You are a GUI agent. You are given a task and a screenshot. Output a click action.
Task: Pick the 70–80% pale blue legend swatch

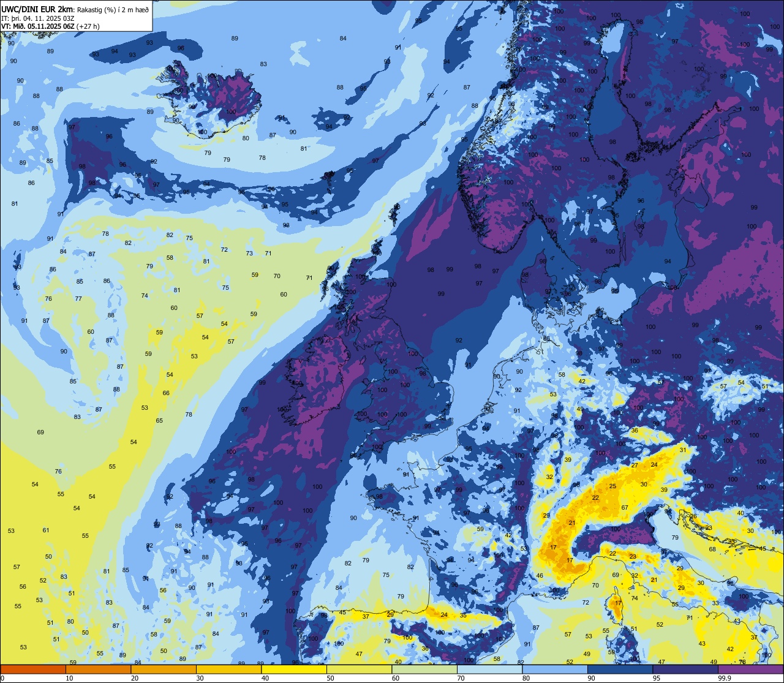pyautogui.click(x=489, y=669)
